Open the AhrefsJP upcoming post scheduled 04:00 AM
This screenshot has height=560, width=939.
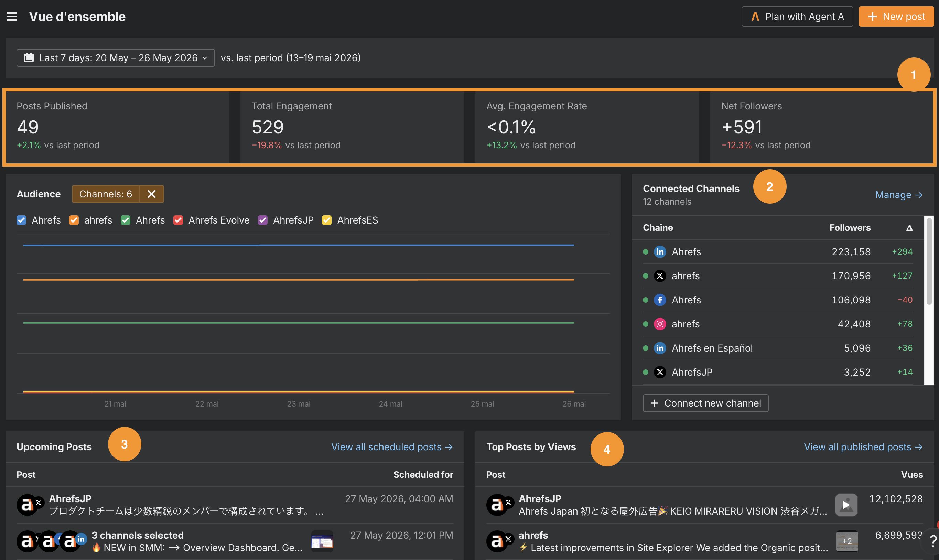(235, 505)
